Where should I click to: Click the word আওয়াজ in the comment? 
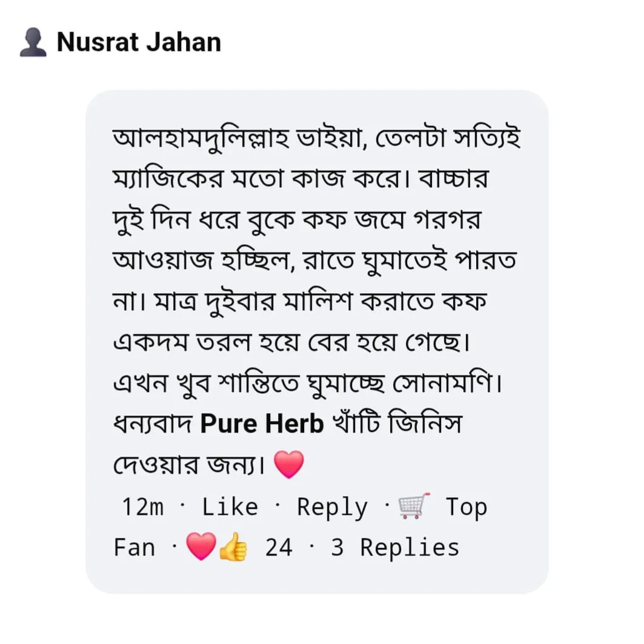pos(163,261)
